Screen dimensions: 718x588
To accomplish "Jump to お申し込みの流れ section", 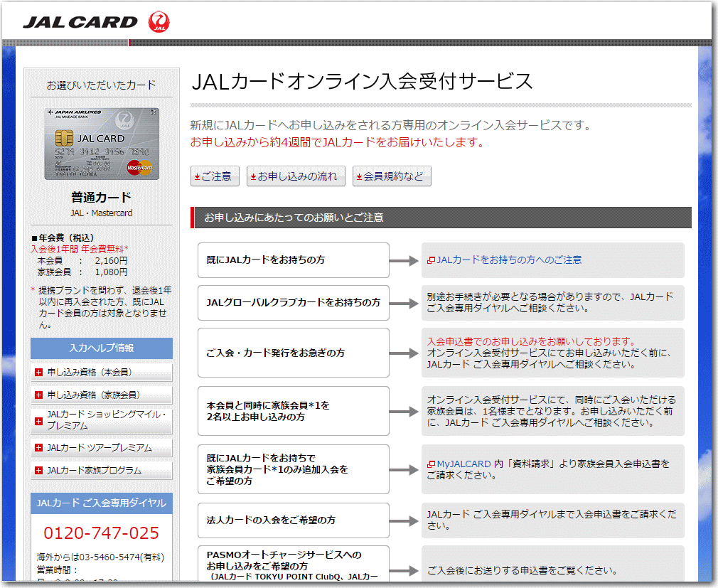I will click(x=296, y=176).
